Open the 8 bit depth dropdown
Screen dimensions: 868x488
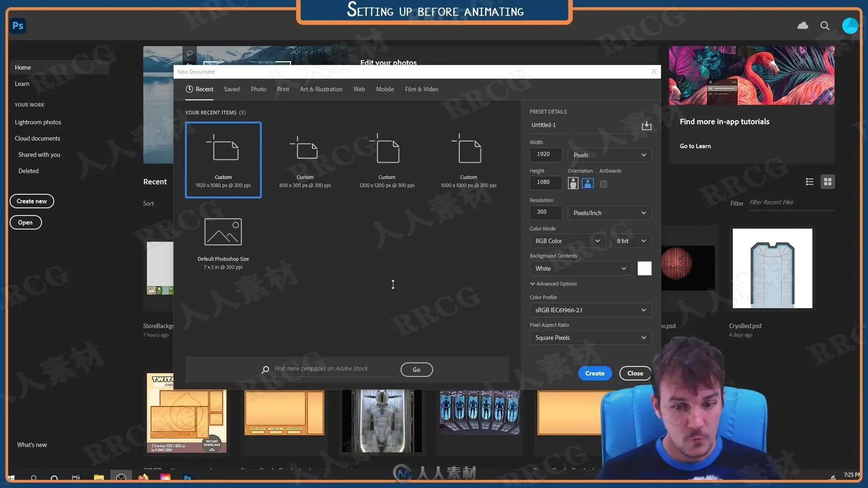point(631,241)
